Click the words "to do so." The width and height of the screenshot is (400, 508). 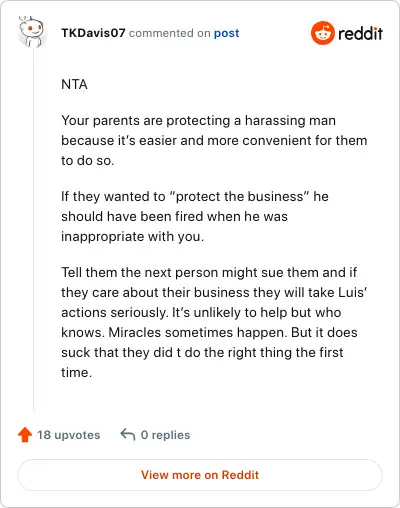(x=88, y=161)
